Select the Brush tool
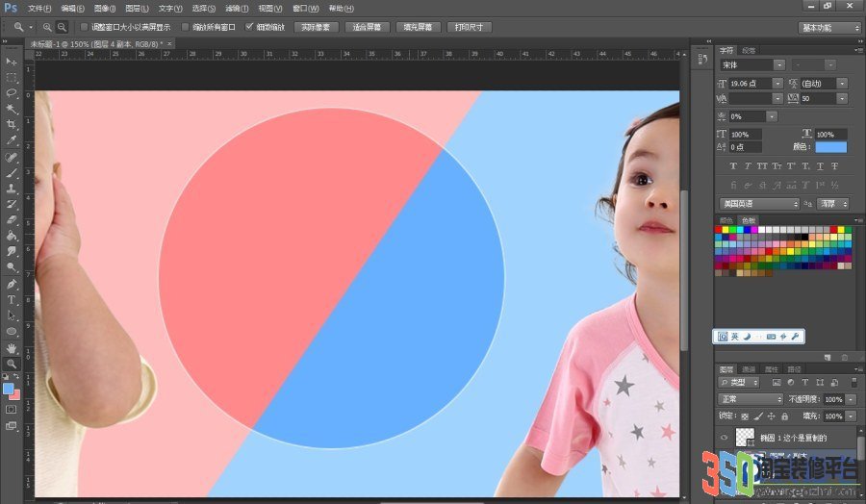The height and width of the screenshot is (504, 866). point(11,173)
